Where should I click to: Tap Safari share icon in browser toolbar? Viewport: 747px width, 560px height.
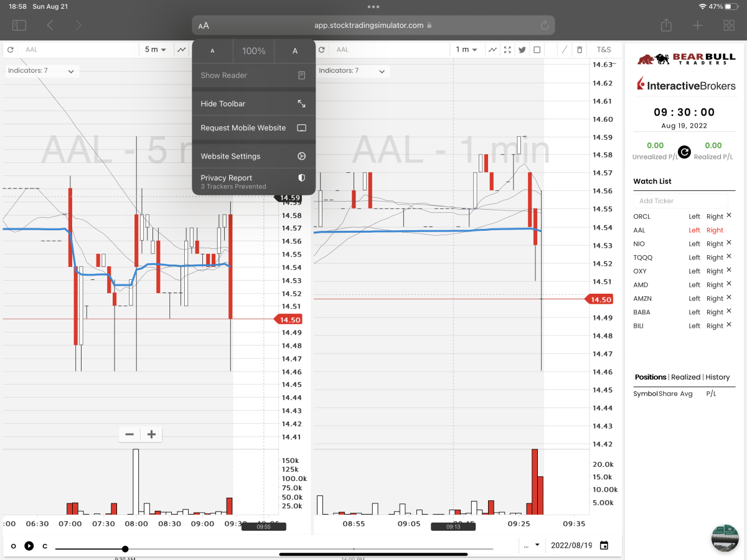click(x=666, y=25)
